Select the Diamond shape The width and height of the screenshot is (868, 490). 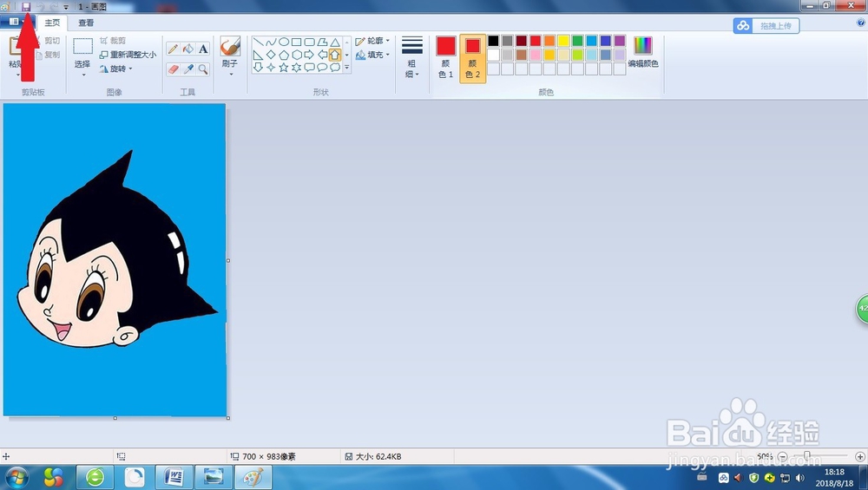(x=271, y=55)
